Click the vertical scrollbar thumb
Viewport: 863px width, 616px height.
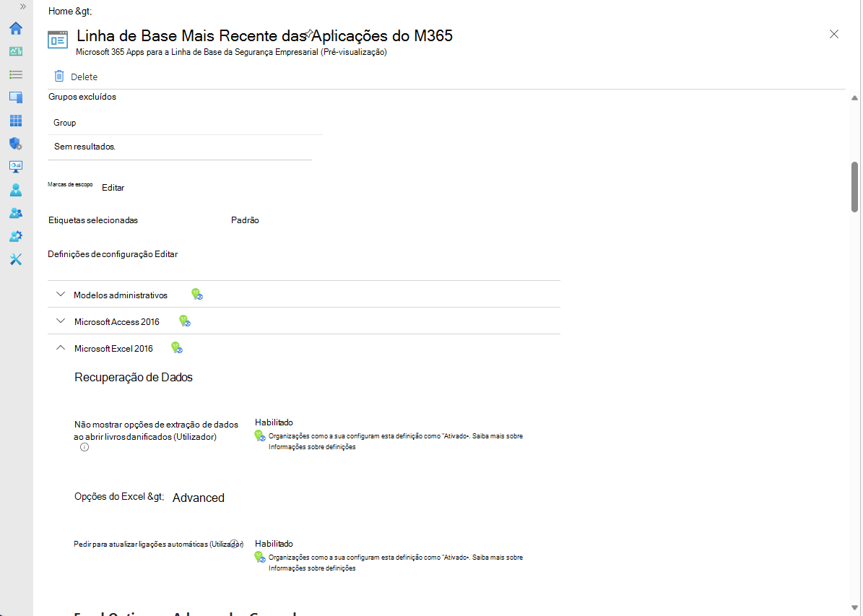point(854,187)
